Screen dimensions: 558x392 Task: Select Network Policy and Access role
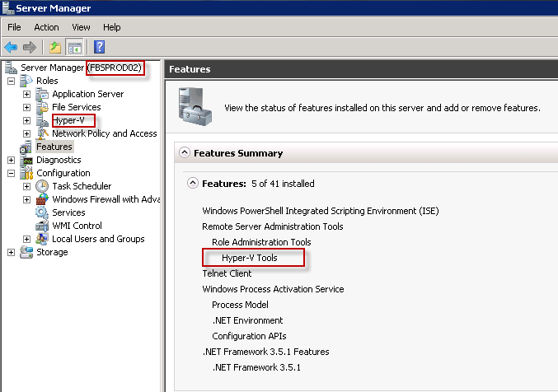(x=104, y=133)
